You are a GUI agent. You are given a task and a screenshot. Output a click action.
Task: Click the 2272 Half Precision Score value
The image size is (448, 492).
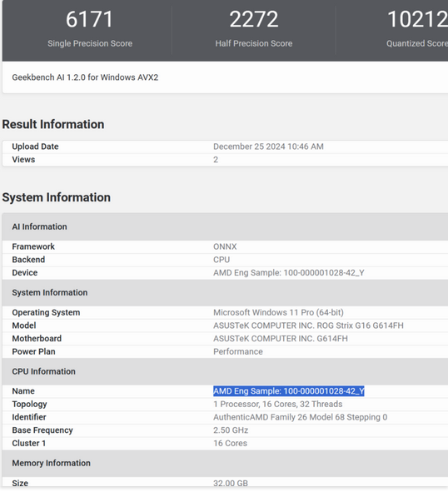(x=254, y=19)
